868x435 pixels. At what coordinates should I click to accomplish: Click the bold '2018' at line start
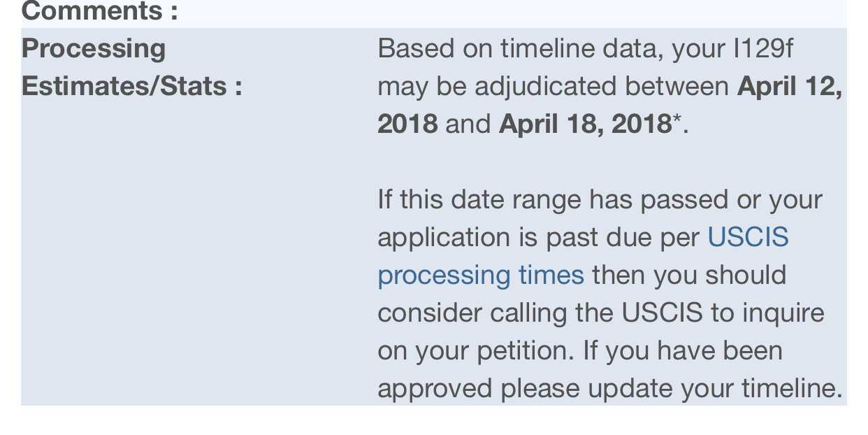click(407, 124)
